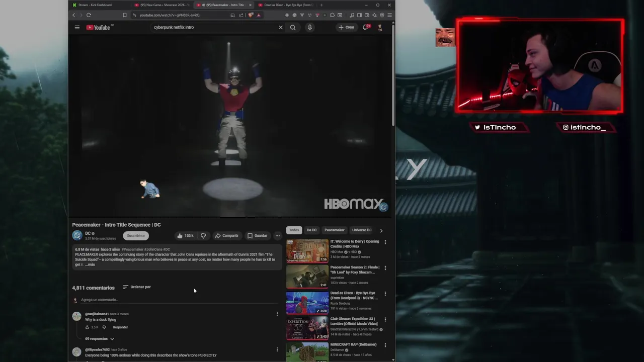Expand the 69 respuestas replies
The width and height of the screenshot is (644, 362).
tap(99, 339)
